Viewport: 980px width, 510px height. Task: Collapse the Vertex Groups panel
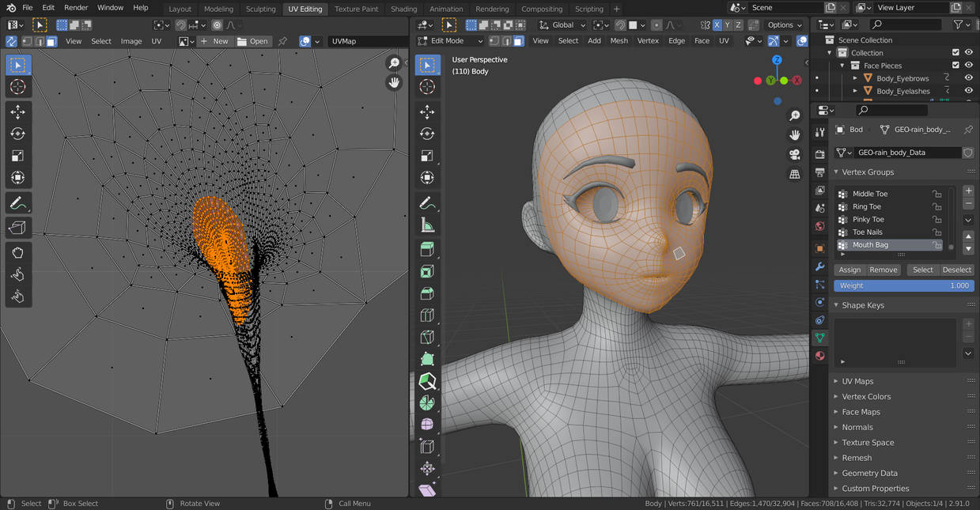[x=868, y=172]
